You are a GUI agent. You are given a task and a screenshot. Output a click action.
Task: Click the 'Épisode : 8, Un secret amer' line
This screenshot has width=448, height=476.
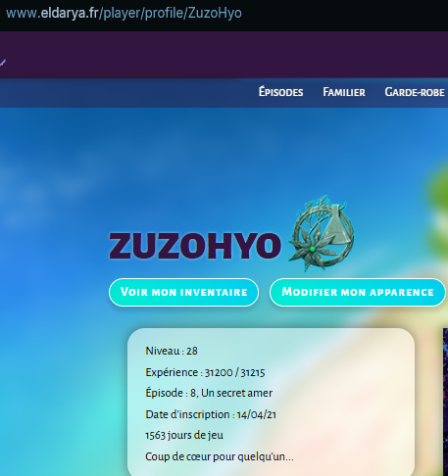(x=209, y=393)
